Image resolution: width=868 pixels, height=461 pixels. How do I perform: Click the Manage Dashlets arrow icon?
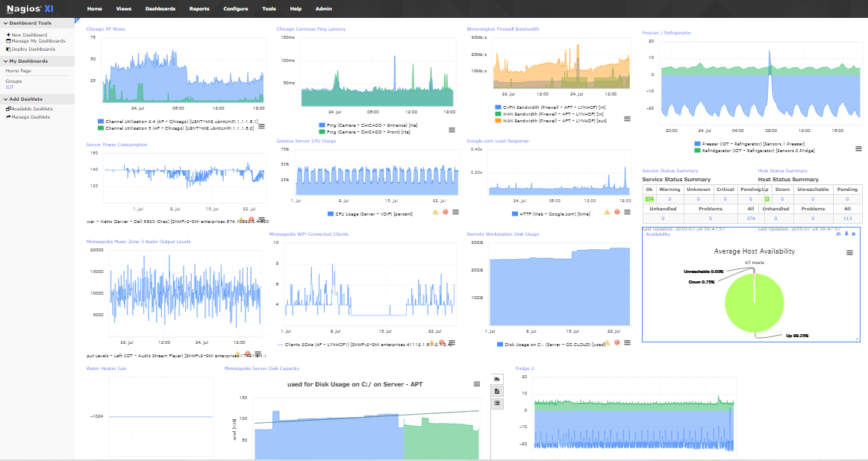[x=8, y=116]
